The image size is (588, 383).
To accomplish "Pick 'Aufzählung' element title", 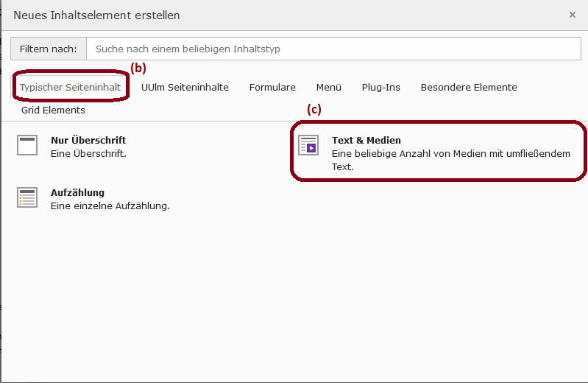I will (77, 192).
